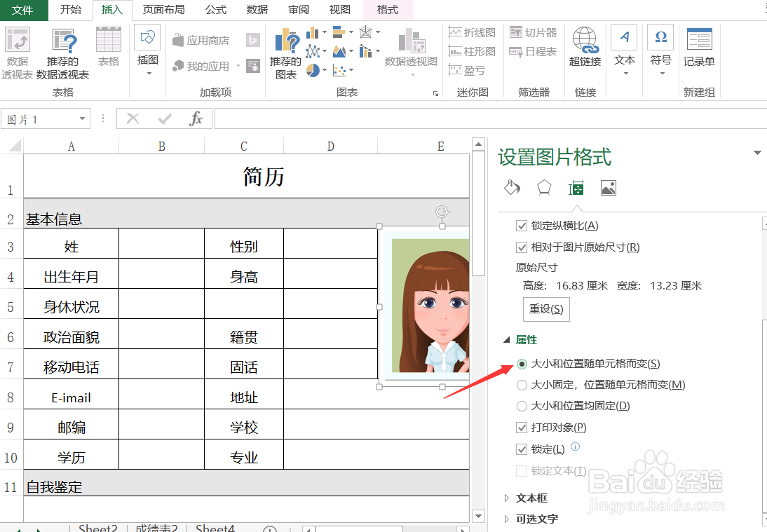Image resolution: width=767 pixels, height=532 pixels.
Task: Insert a pie chart icon
Action: click(x=313, y=70)
